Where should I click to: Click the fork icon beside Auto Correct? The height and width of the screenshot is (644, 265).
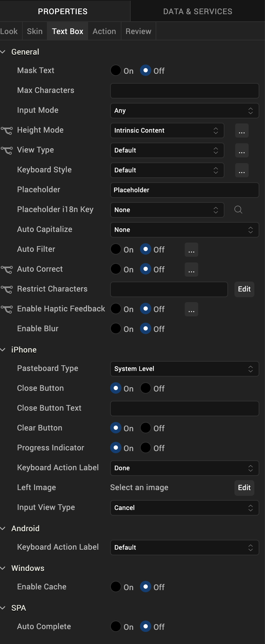[x=6, y=270]
